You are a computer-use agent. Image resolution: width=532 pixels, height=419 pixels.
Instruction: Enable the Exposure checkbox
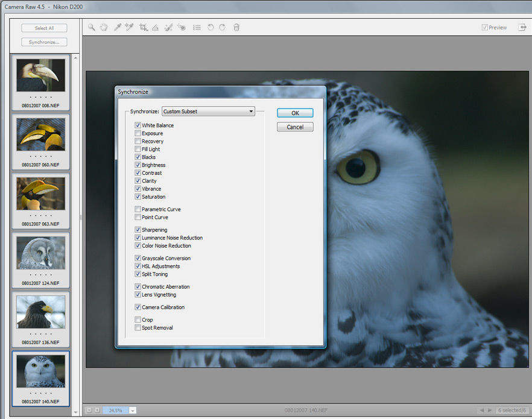[x=138, y=133]
